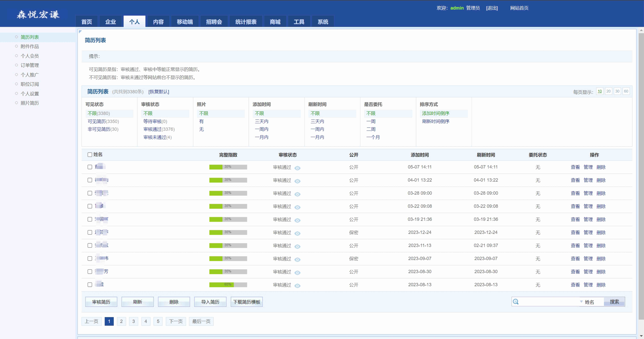Tick the select-all checkbox beside 姓名

[90, 155]
